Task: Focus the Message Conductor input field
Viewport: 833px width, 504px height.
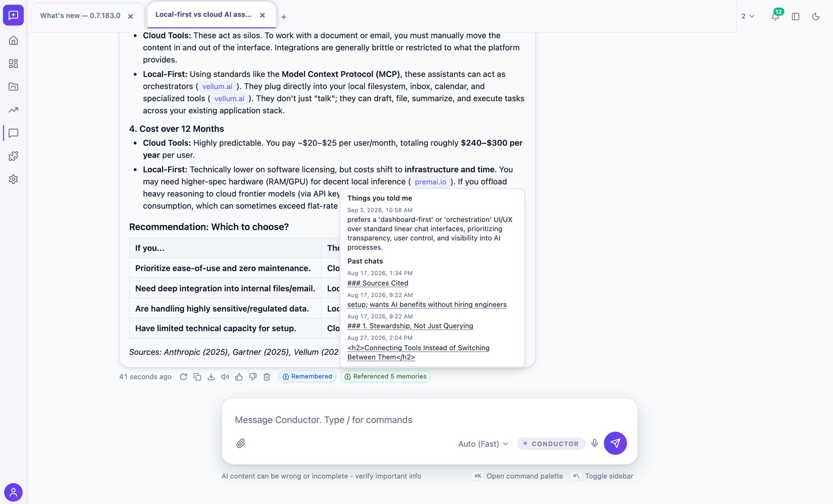Action: [x=429, y=420]
